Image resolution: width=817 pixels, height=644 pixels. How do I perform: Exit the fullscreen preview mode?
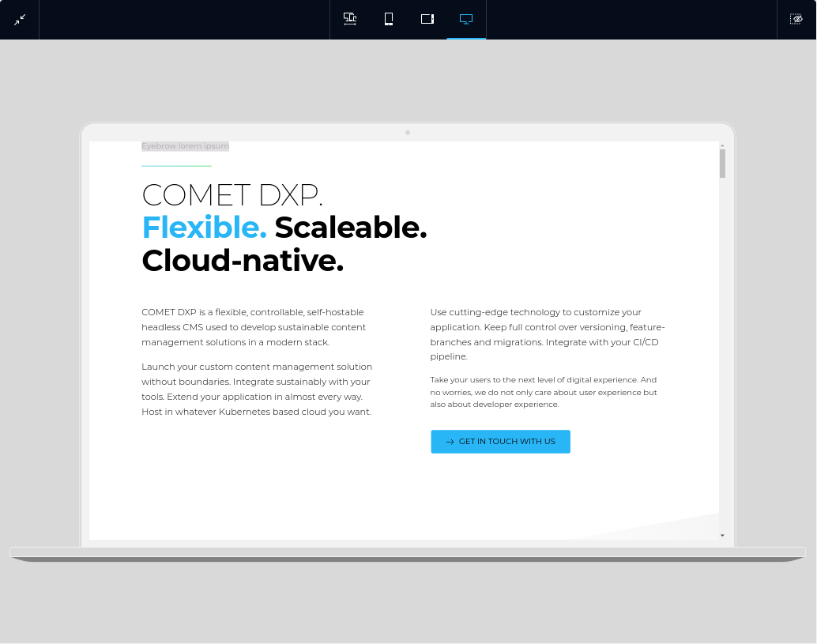[19, 19]
